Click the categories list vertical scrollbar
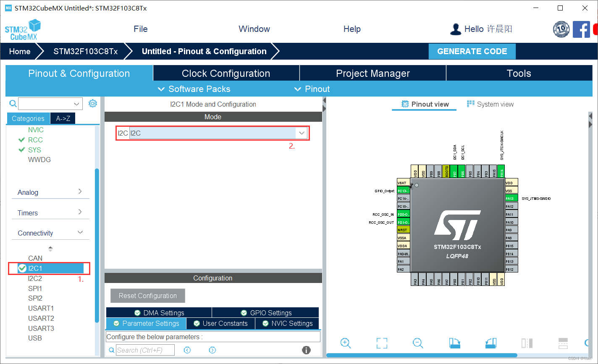The image size is (598, 364). [x=97, y=246]
